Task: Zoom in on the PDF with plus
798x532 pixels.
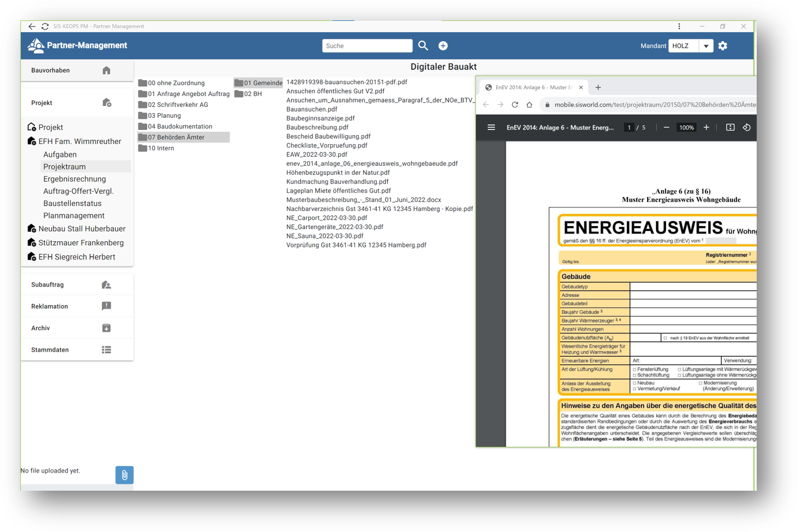Action: point(706,127)
